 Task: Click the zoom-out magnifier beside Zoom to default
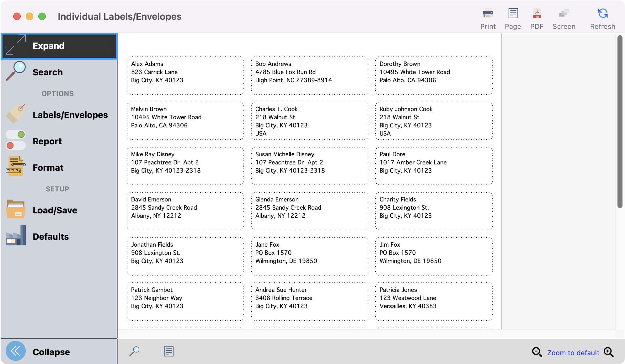tap(537, 352)
